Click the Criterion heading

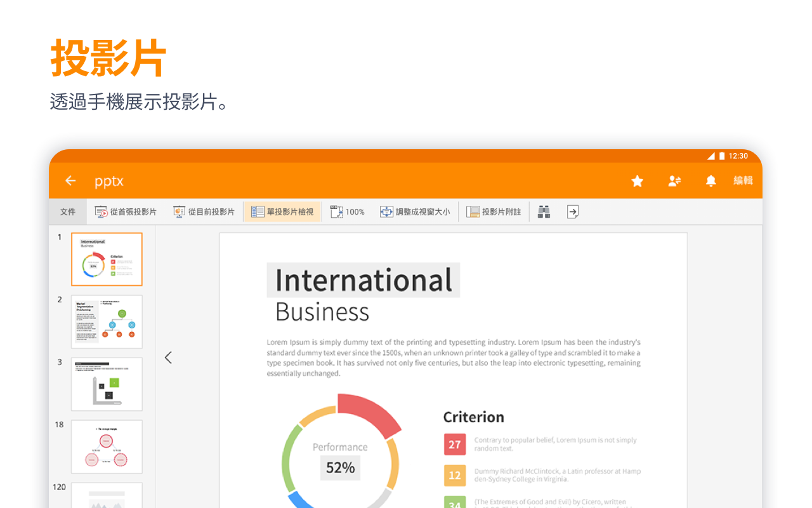(x=474, y=417)
